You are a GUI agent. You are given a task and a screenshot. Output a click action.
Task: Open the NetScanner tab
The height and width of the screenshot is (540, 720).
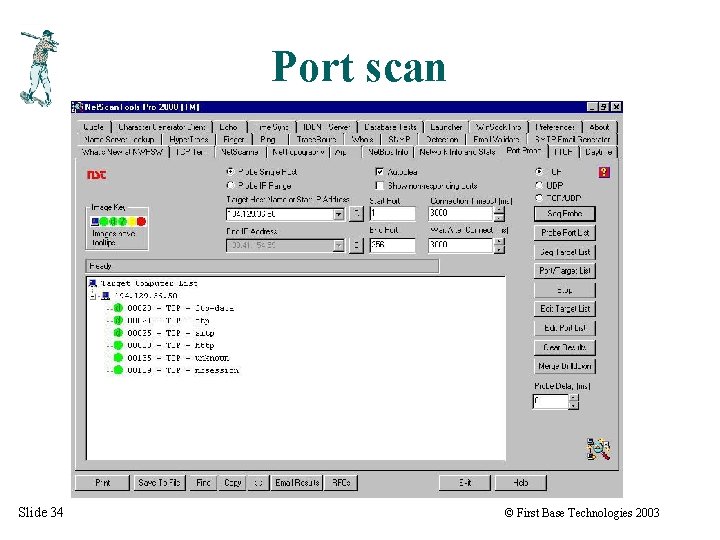pyautogui.click(x=240, y=152)
